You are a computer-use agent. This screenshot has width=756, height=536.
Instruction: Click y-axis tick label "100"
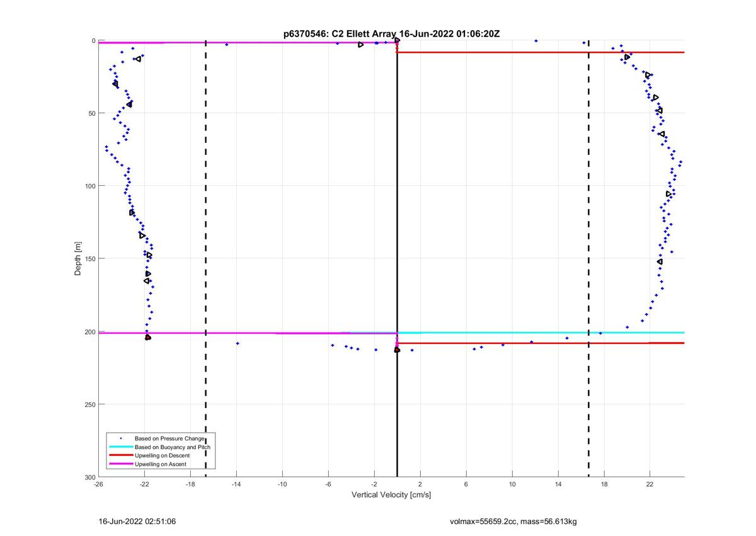point(89,186)
